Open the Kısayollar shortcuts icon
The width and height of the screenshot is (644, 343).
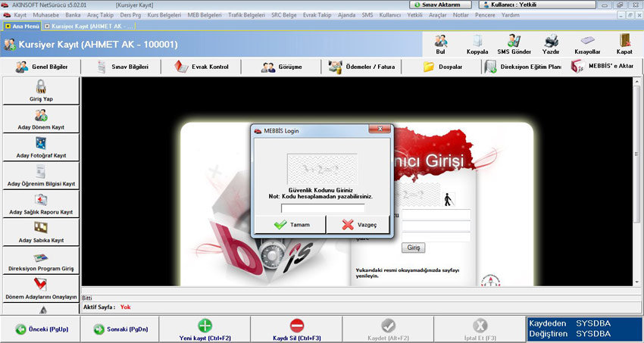tap(587, 41)
